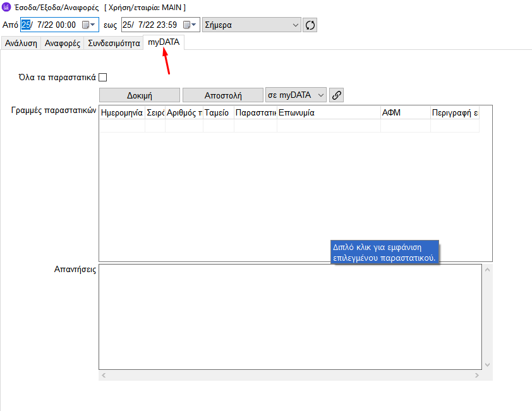Click the Σειρά column header
The width and height of the screenshot is (532, 411).
pyautogui.click(x=155, y=112)
